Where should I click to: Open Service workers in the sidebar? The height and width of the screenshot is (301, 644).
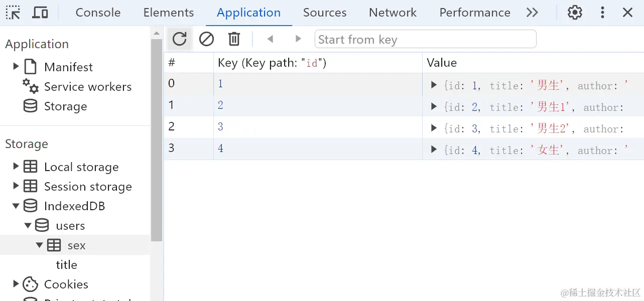[87, 87]
